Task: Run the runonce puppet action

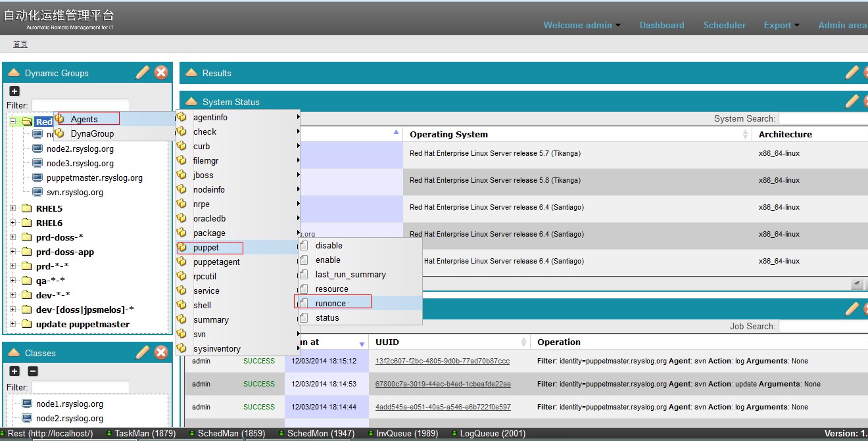Action: 360,303
